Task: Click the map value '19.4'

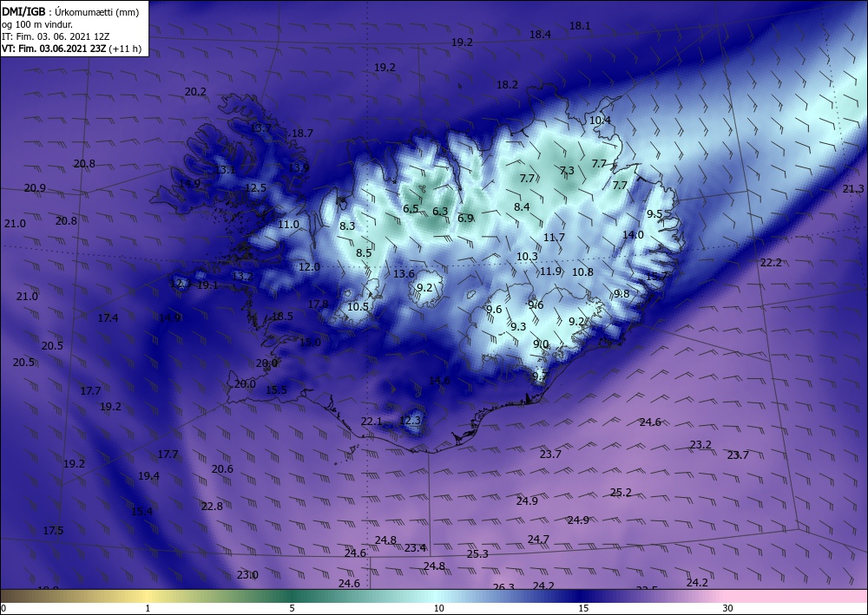Action: [x=149, y=476]
